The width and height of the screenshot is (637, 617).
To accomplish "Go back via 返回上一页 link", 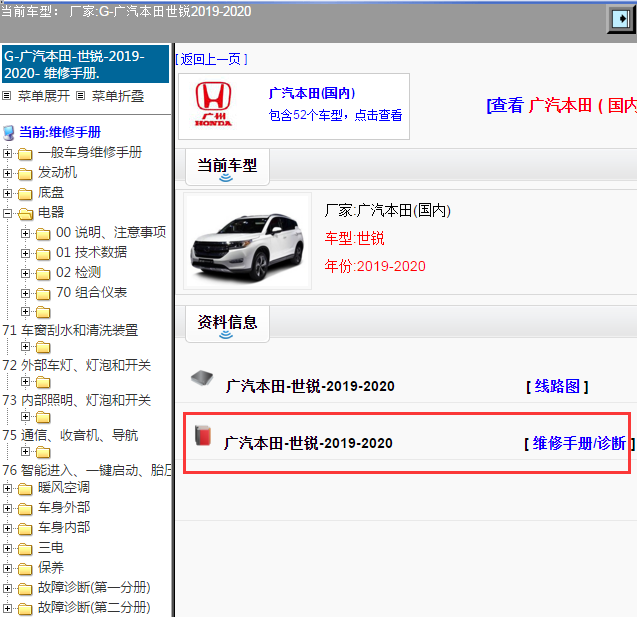I will tap(211, 59).
